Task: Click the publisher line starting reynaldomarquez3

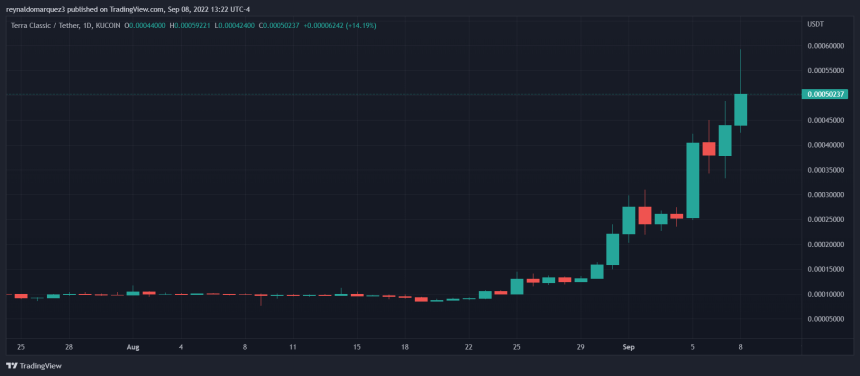Action: [128, 9]
